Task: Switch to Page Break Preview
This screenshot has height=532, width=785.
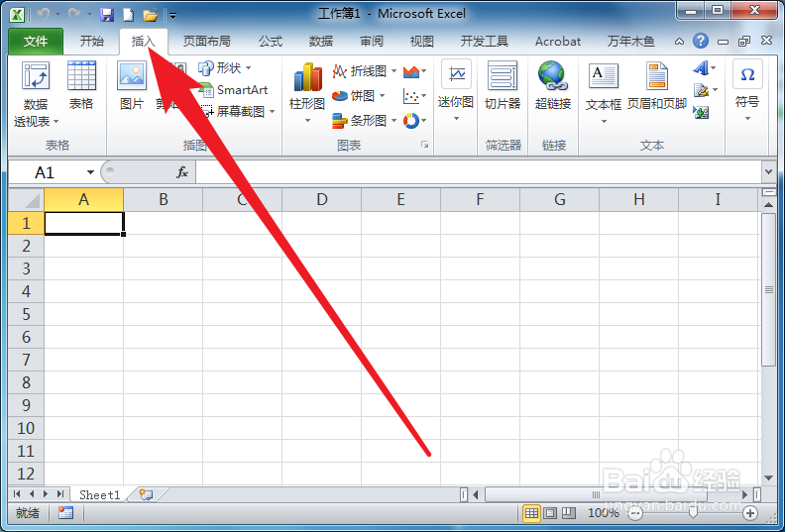Action: 568,513
